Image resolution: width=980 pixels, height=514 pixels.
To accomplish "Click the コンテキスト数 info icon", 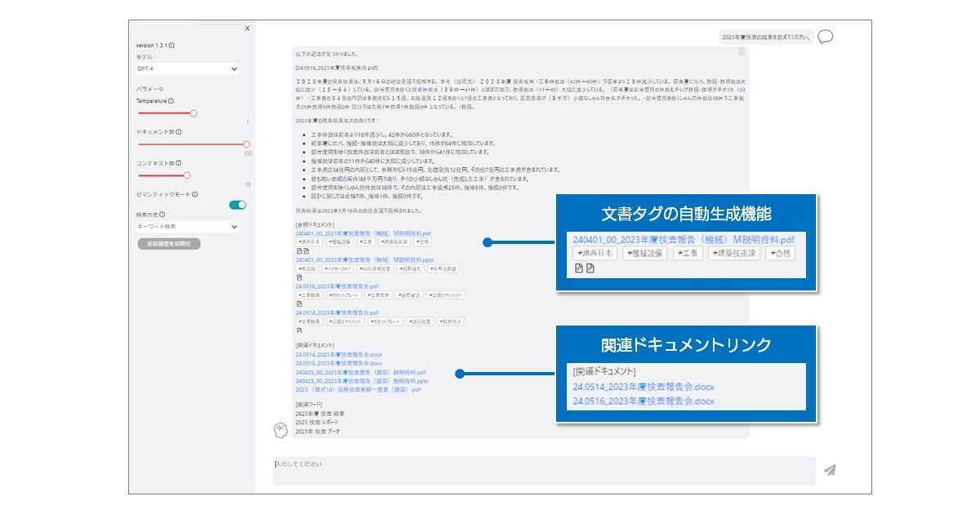I will pyautogui.click(x=179, y=163).
